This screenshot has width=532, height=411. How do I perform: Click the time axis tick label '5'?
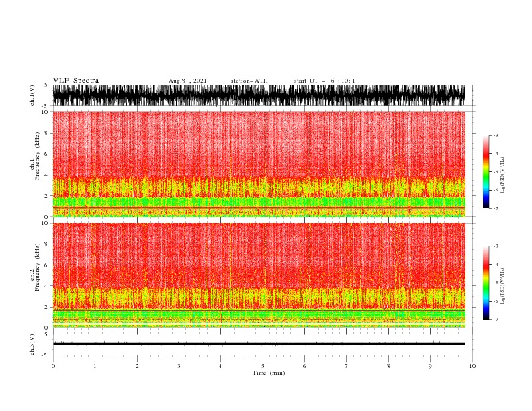click(263, 366)
